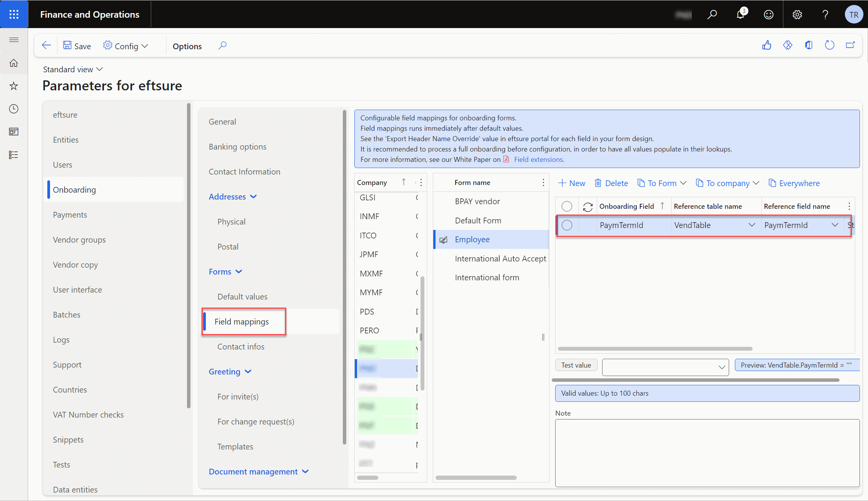Click the company list vertical scrollbar

point(422,333)
